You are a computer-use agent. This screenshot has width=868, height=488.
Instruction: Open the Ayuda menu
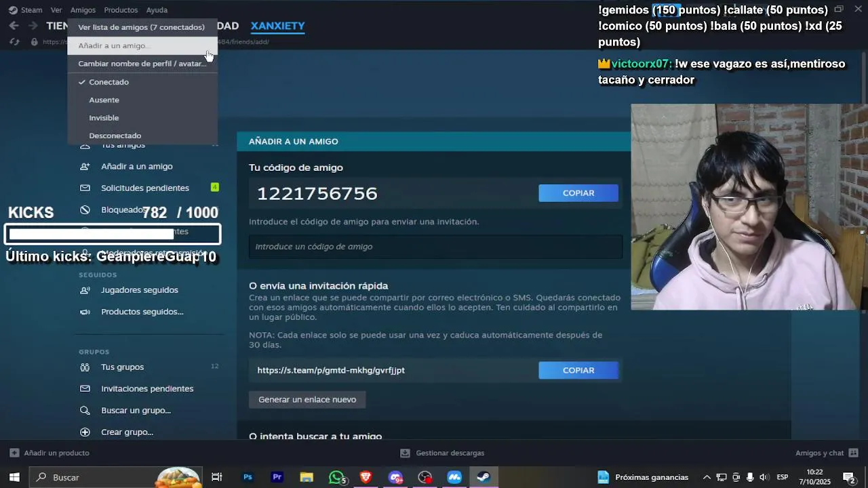[157, 10]
